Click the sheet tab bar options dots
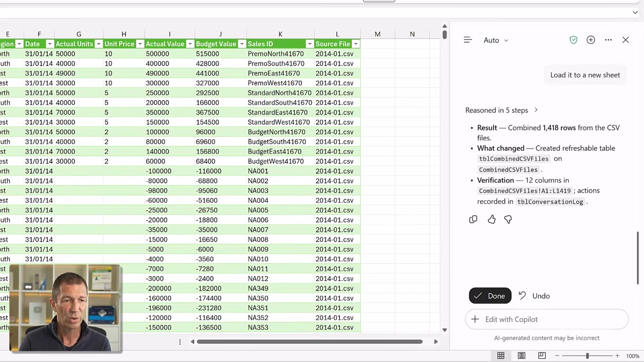Viewport: 644px width, 362px height. tap(180, 342)
